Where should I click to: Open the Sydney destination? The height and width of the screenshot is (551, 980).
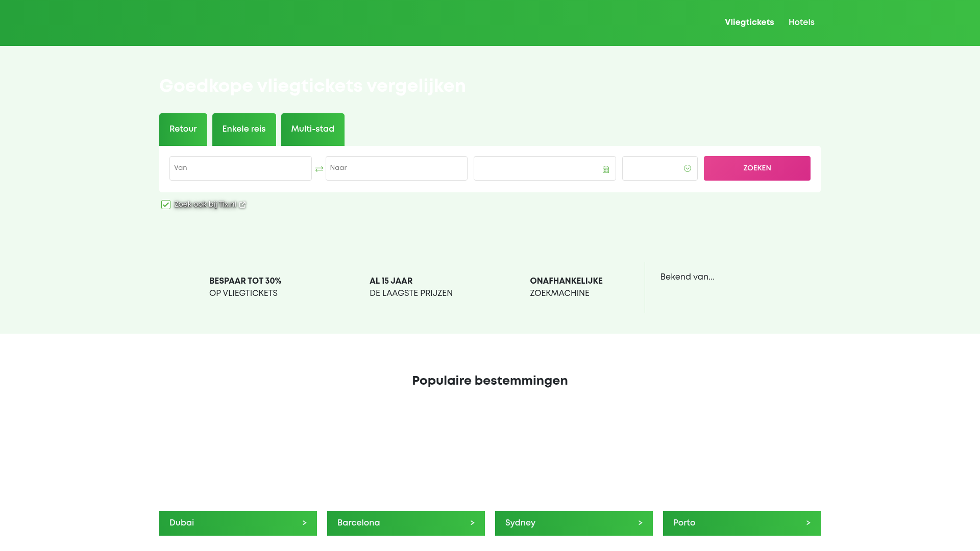pos(574,523)
